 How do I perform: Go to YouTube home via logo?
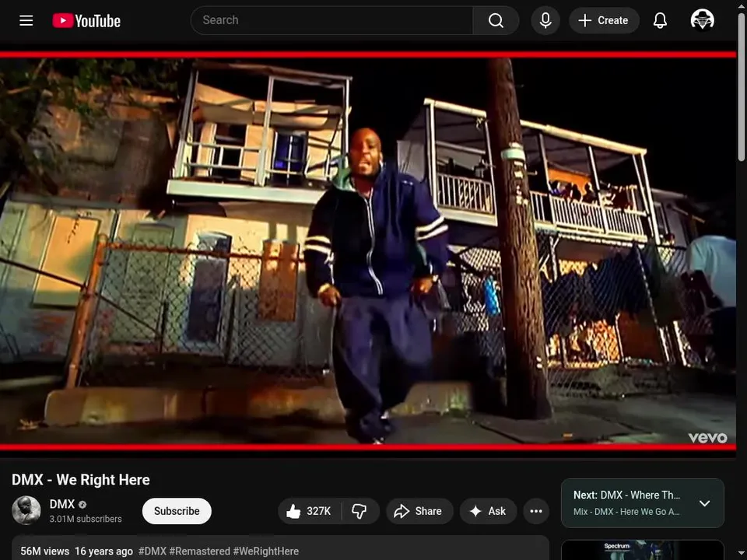click(86, 20)
